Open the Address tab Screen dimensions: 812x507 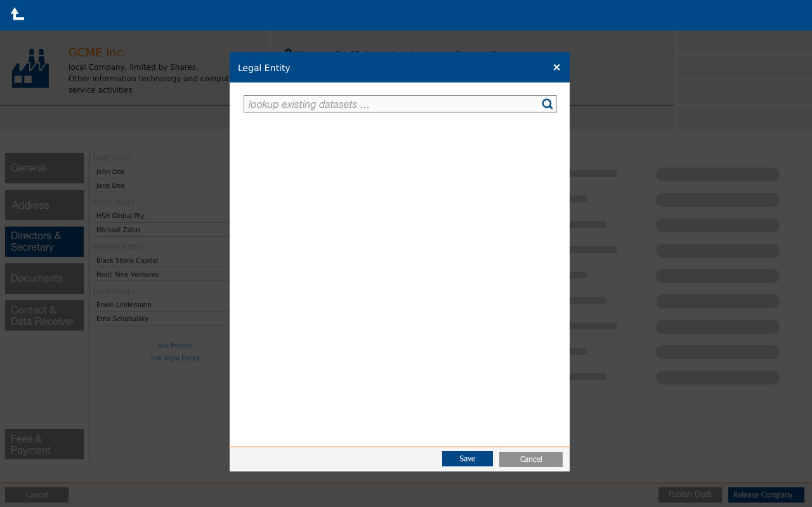pos(44,205)
